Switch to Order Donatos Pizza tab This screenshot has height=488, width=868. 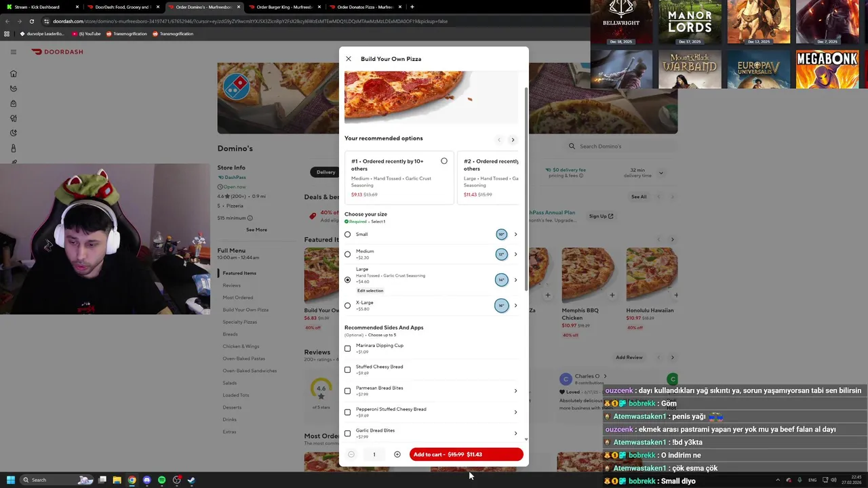(365, 7)
